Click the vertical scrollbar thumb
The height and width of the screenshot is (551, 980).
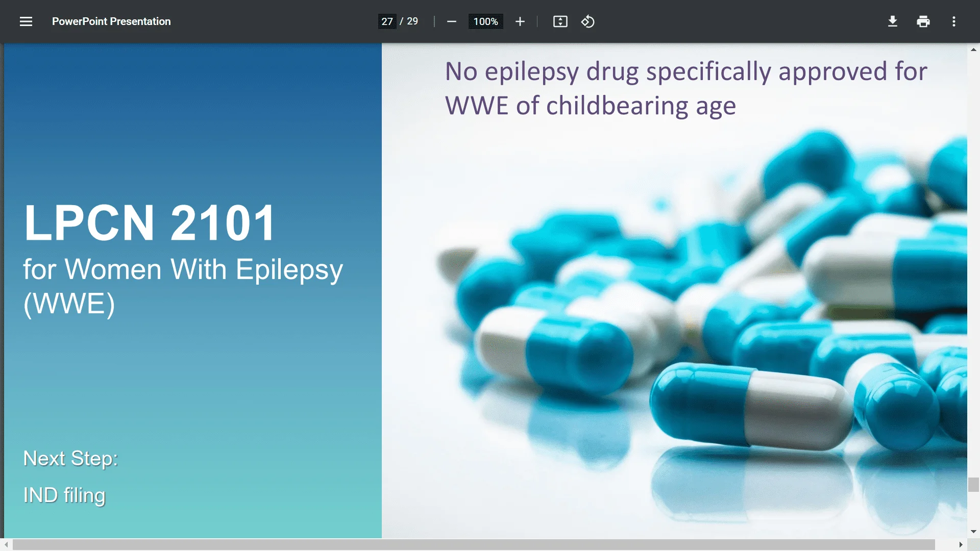973,484
